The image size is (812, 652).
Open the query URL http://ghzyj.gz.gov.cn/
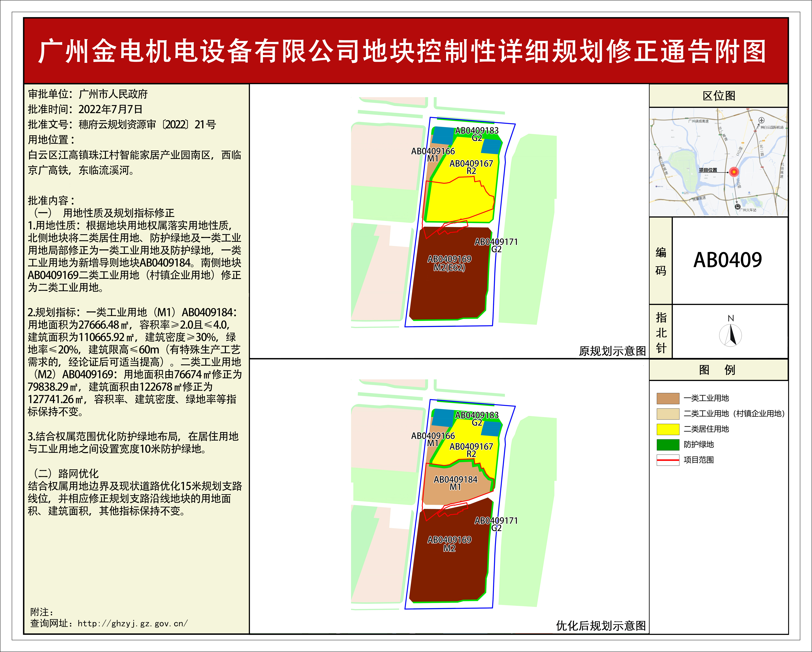click(133, 623)
